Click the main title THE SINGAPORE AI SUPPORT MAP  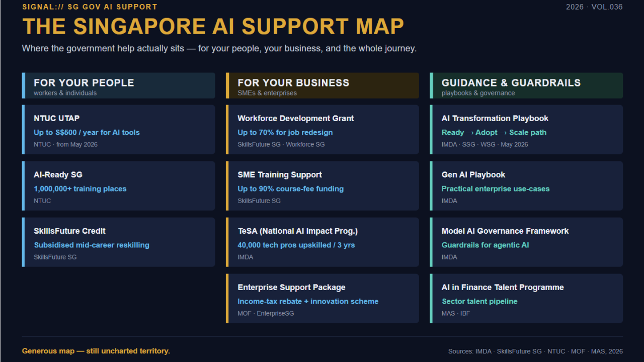pos(213,27)
